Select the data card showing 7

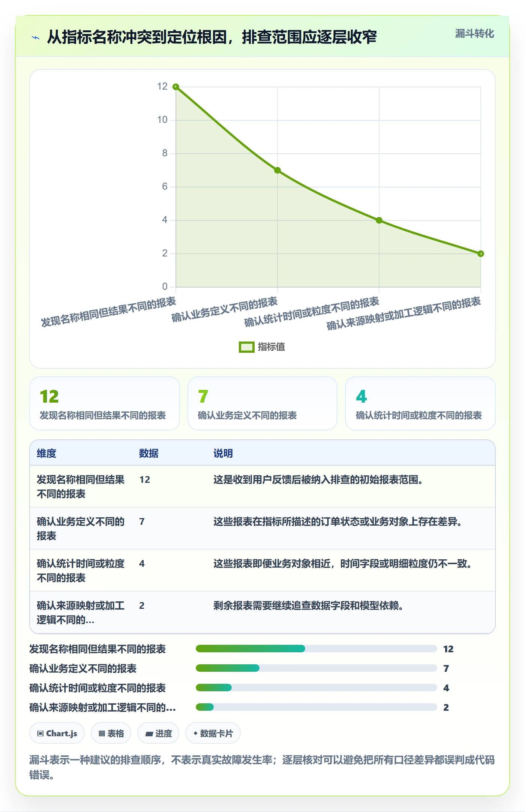[x=262, y=403]
